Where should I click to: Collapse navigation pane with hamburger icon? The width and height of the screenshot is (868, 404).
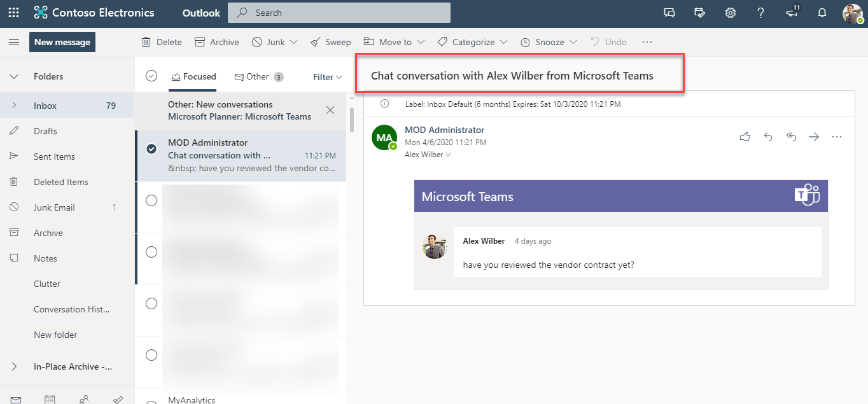[x=14, y=42]
